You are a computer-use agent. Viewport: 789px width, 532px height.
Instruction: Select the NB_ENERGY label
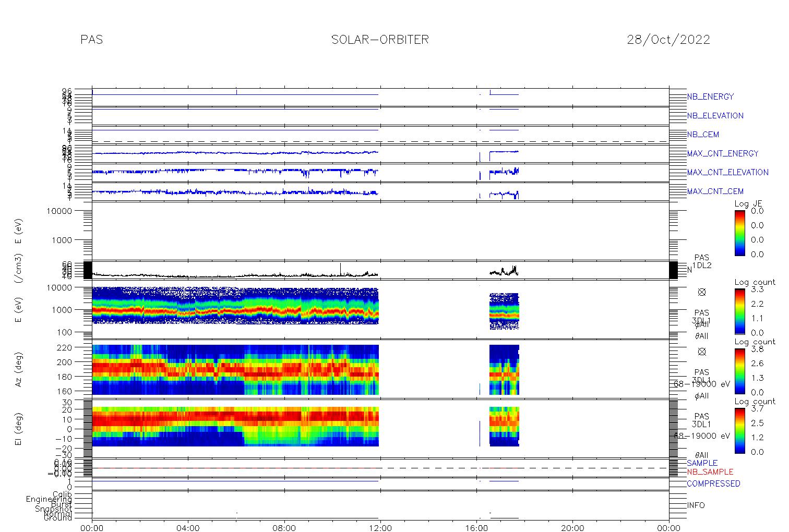click(x=710, y=96)
